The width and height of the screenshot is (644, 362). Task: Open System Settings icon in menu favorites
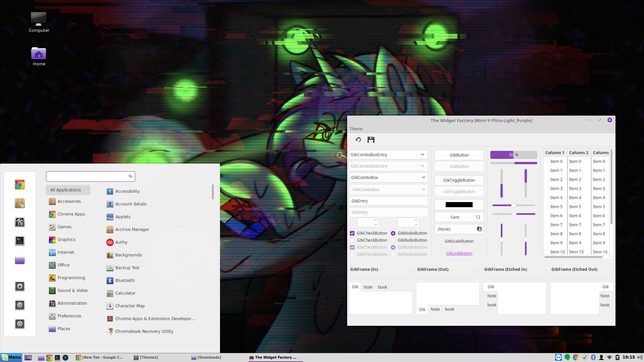tap(20, 222)
